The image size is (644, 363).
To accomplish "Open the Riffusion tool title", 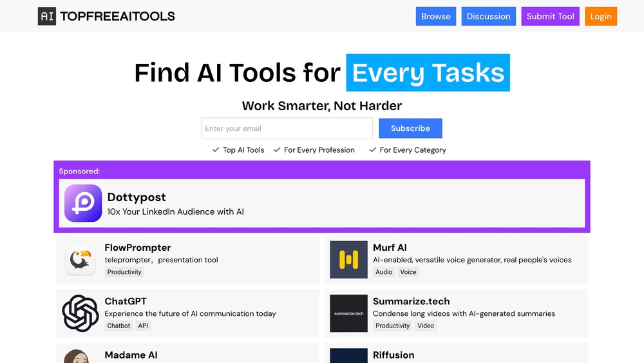I will (393, 355).
